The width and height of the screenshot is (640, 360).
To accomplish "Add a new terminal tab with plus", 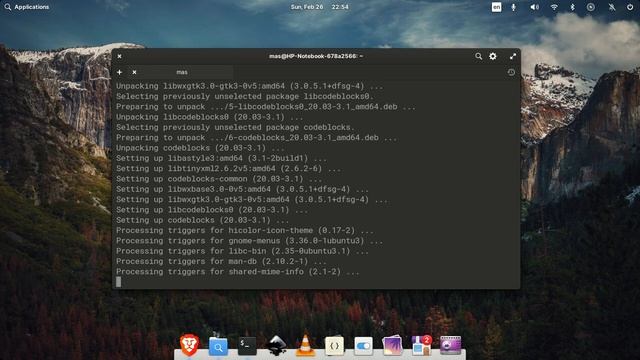I will [120, 72].
